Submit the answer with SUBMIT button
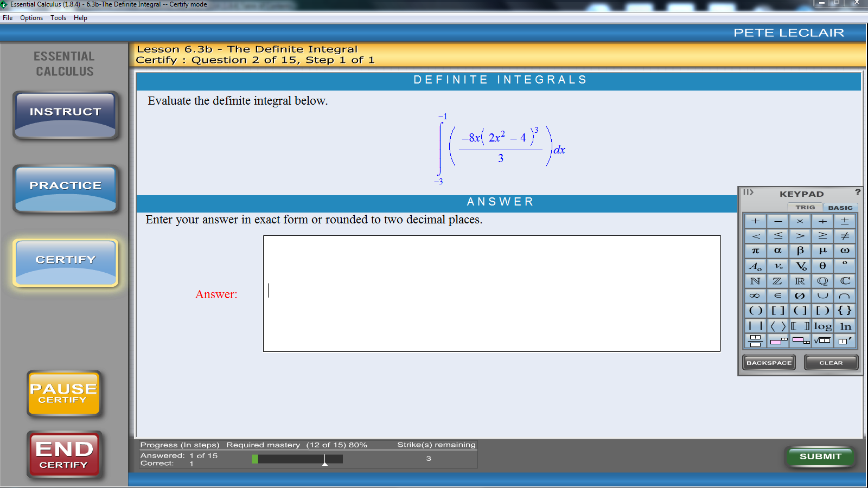Image resolution: width=868 pixels, height=488 pixels. coord(820,457)
